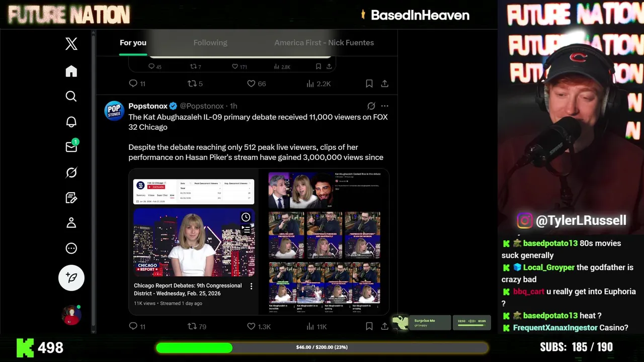
Task: Open Grok icon in the sidebar
Action: click(71, 172)
